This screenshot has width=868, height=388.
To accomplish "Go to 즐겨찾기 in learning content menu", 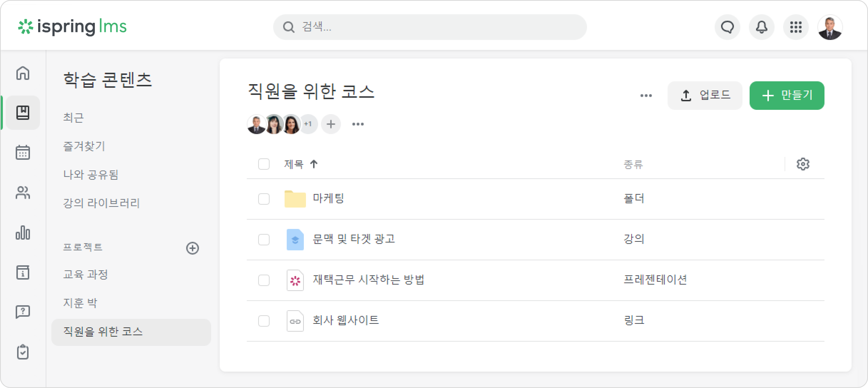I will (x=84, y=146).
